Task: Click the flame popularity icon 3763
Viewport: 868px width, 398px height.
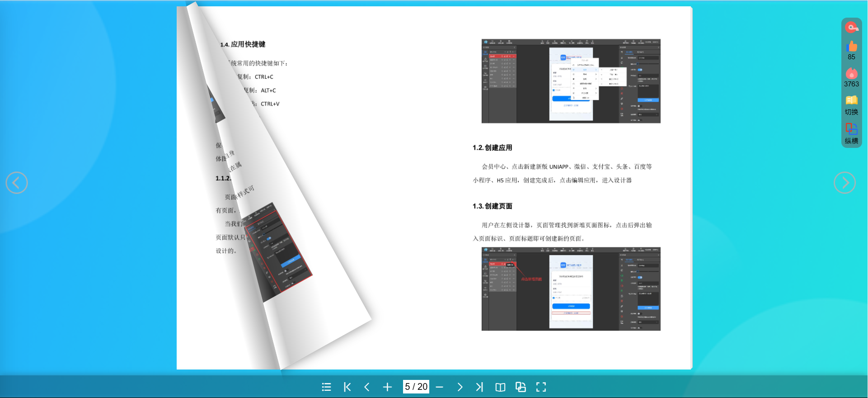Action: [x=852, y=73]
